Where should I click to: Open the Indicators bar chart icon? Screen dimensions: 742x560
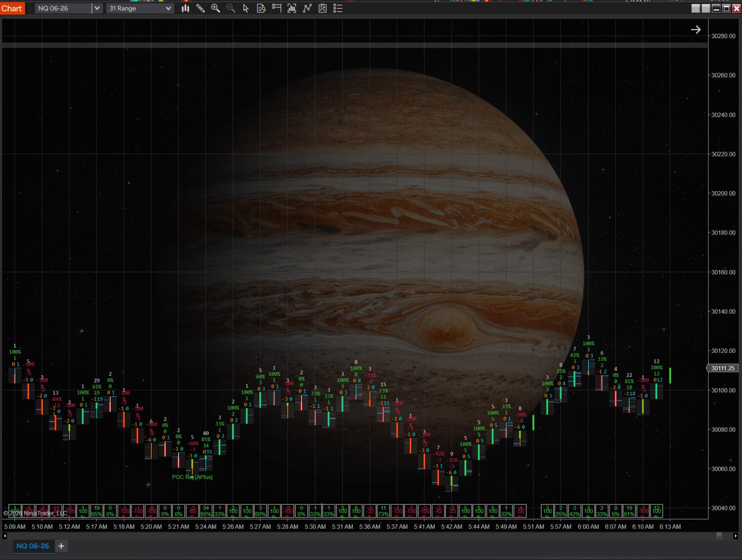[x=292, y=8]
